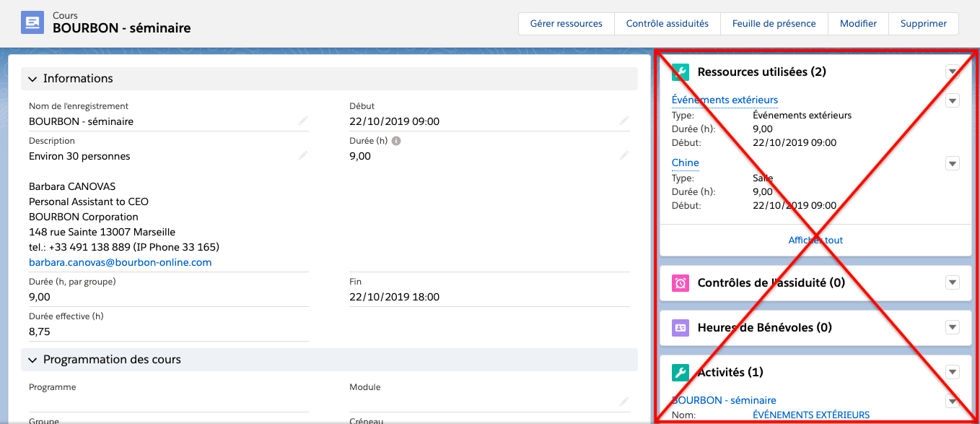Open the Événements extérieurs resource link

pos(725,100)
